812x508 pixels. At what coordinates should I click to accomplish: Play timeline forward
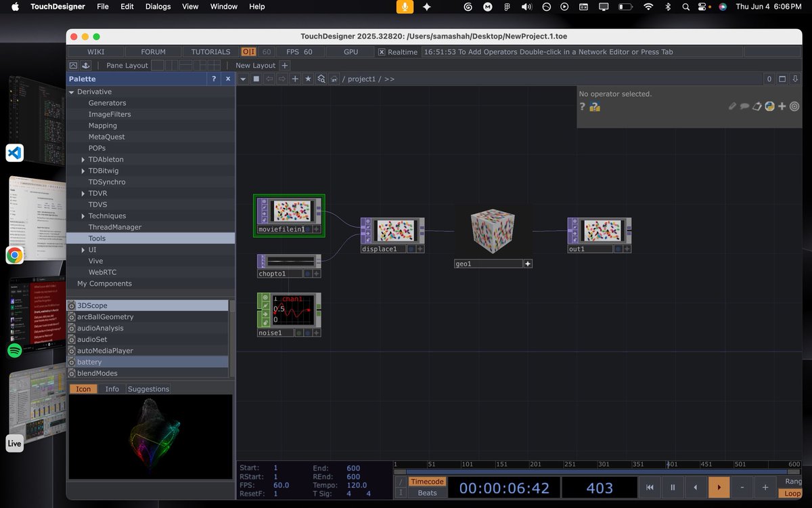point(719,487)
